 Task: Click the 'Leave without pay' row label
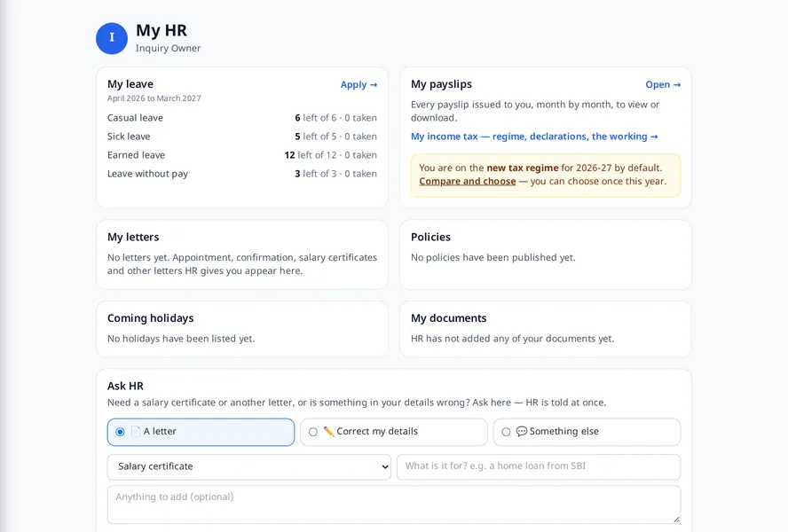(147, 173)
